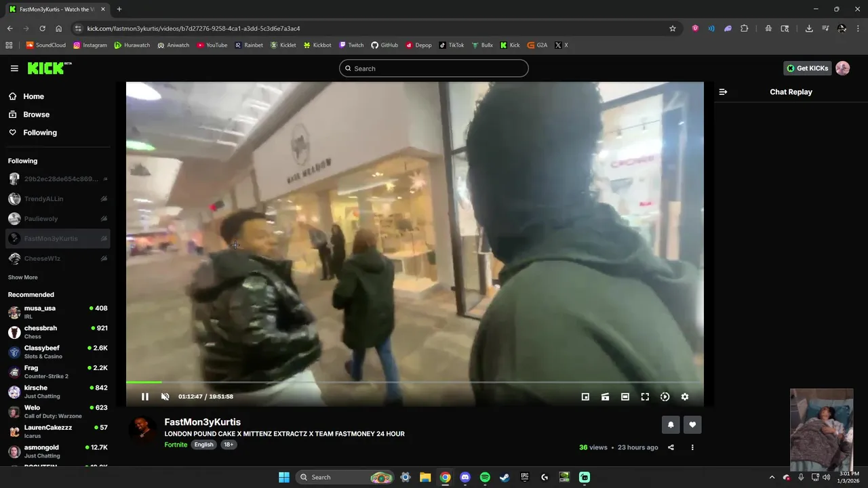
Task: Click the English language tag
Action: click(203, 445)
